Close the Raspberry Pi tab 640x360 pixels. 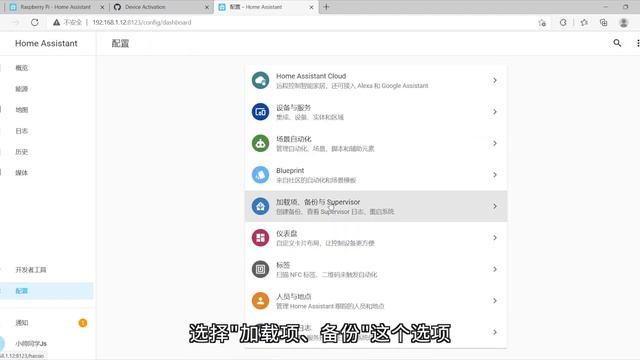(x=102, y=7)
